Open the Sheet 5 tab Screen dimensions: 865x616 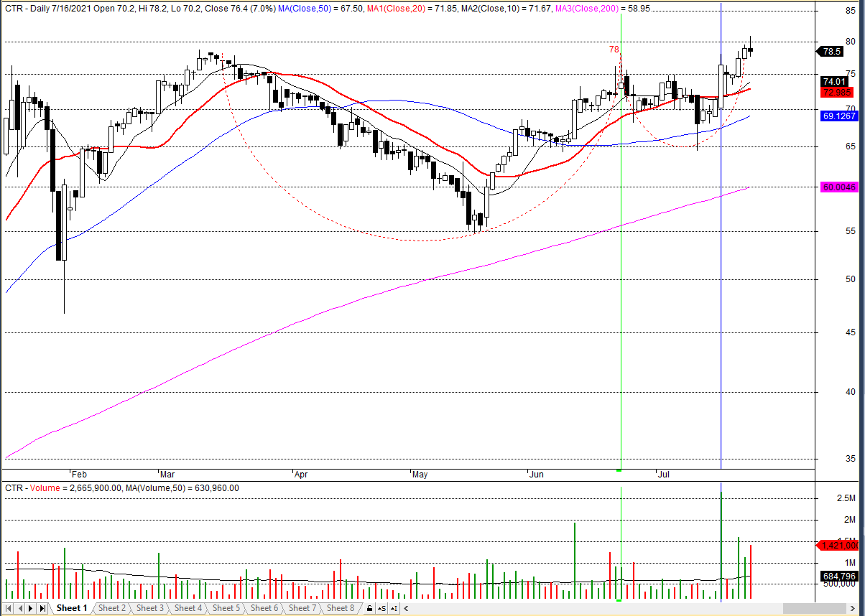226,608
